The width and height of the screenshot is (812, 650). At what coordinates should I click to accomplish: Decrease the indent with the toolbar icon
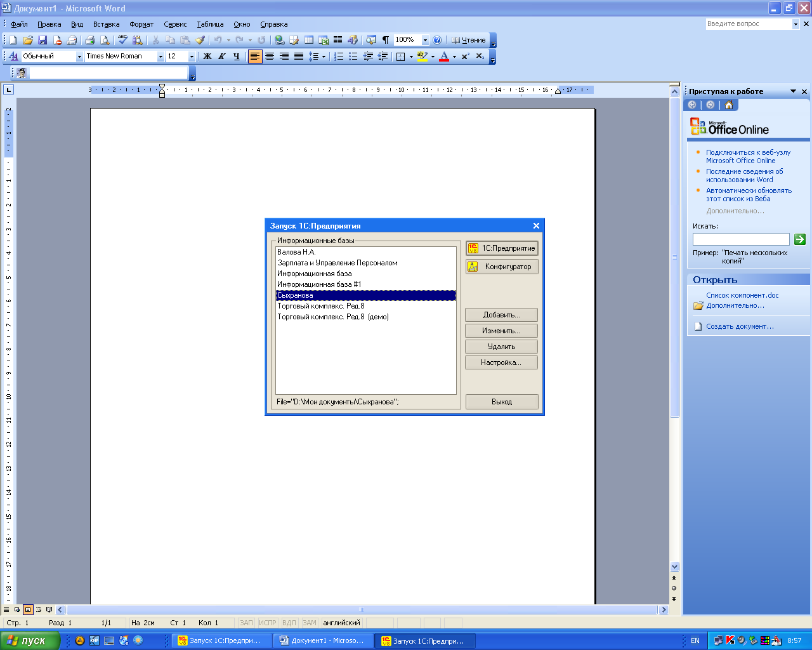click(368, 56)
